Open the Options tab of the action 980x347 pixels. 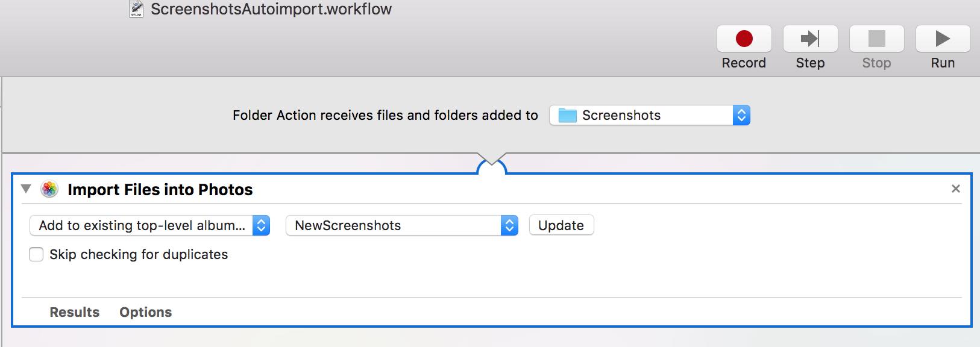(x=145, y=312)
